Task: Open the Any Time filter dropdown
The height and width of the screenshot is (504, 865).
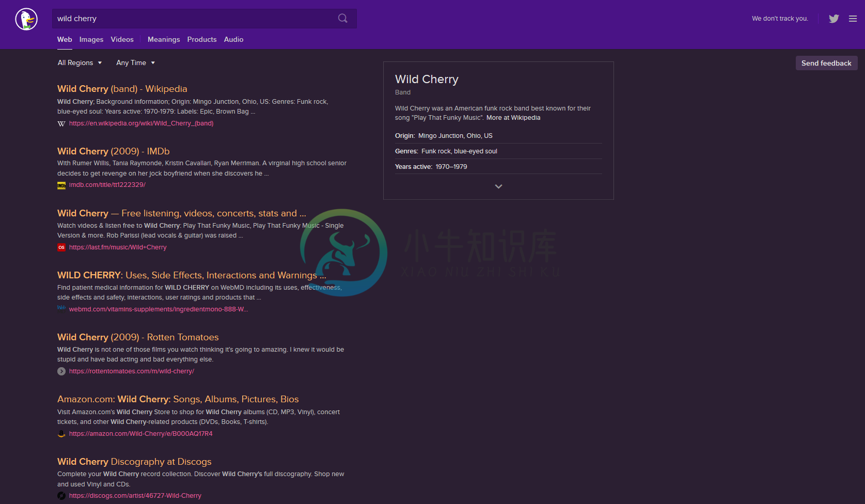Action: point(136,63)
